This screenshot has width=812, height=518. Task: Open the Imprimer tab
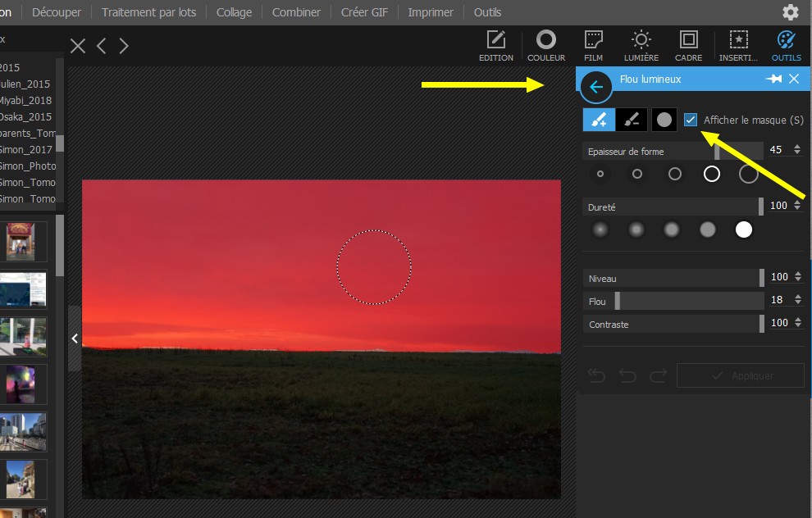tap(431, 12)
